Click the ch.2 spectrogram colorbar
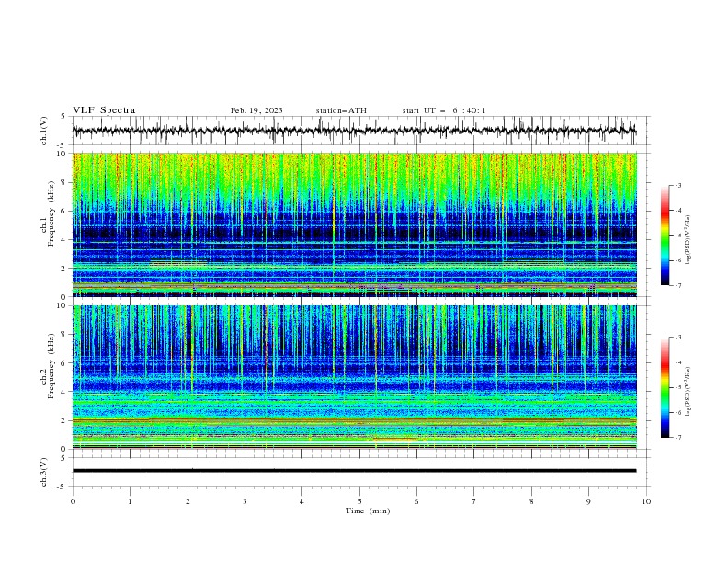728x563 pixels. (665, 387)
